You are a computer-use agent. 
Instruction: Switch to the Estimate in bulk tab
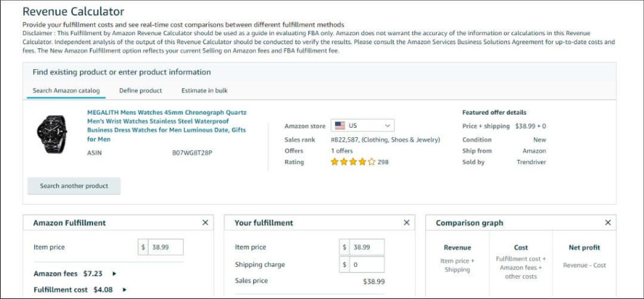(204, 91)
